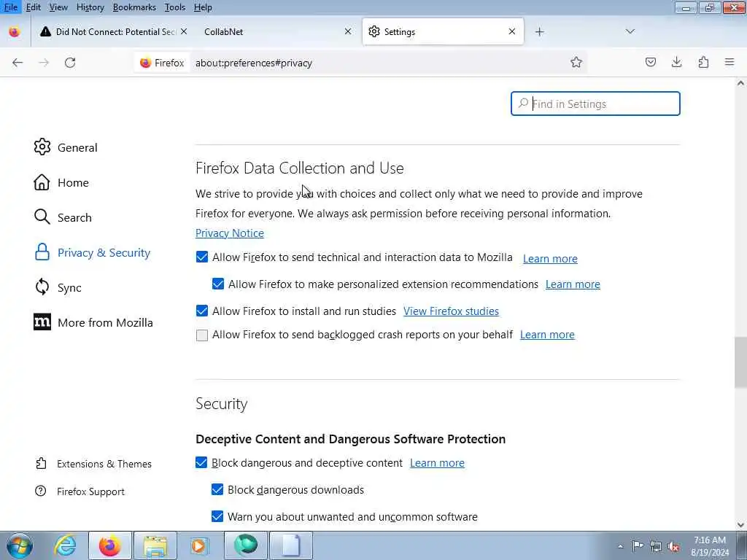Open Learn more for deceptive content
The image size is (747, 560).
click(x=437, y=463)
